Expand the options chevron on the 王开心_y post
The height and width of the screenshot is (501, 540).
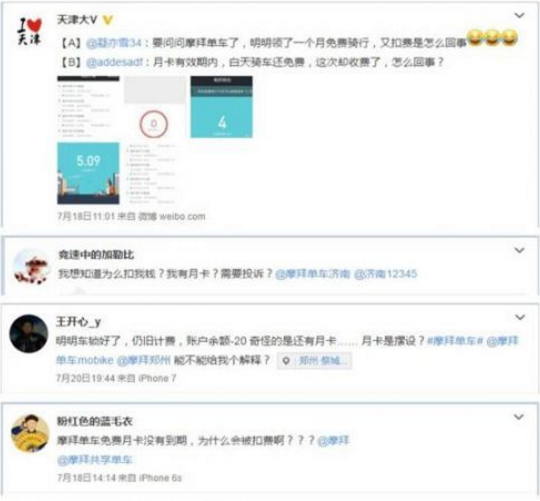519,317
